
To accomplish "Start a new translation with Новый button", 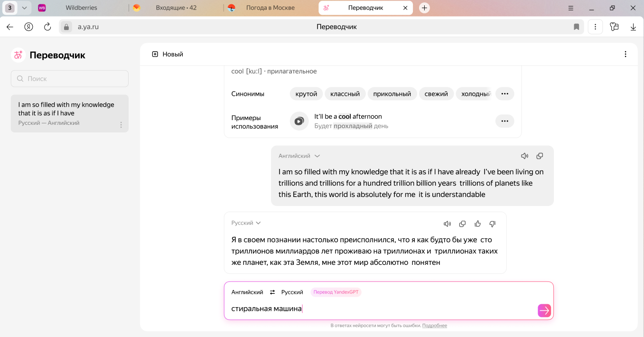I will [168, 54].
